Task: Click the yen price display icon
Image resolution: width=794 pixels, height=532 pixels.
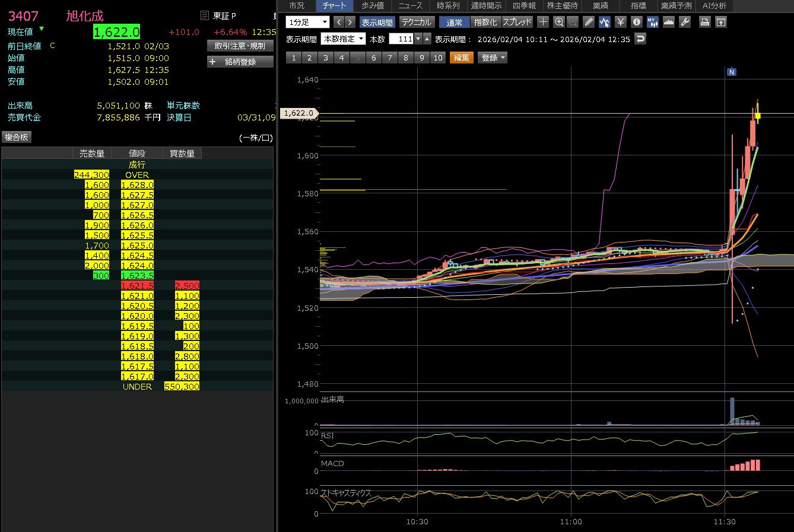Action: 621,22
